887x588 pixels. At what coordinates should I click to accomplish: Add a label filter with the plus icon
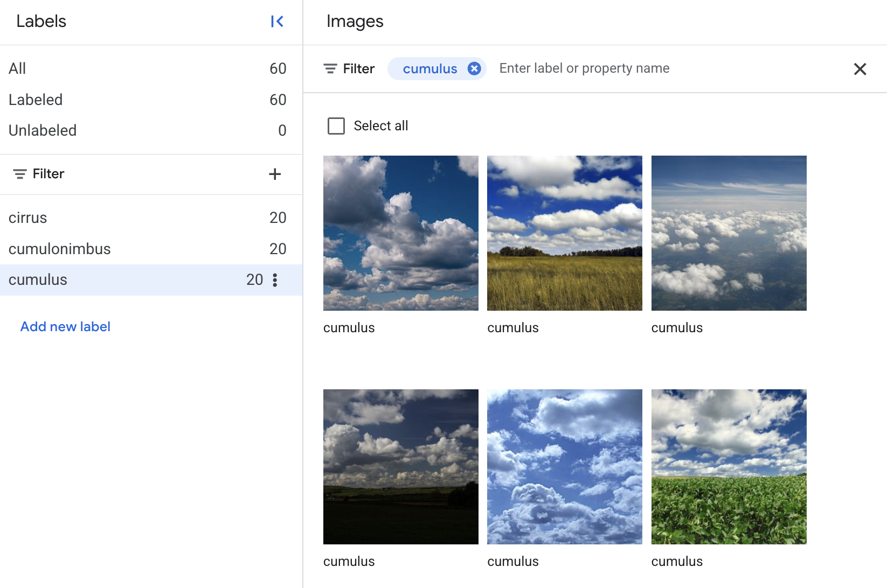(275, 174)
